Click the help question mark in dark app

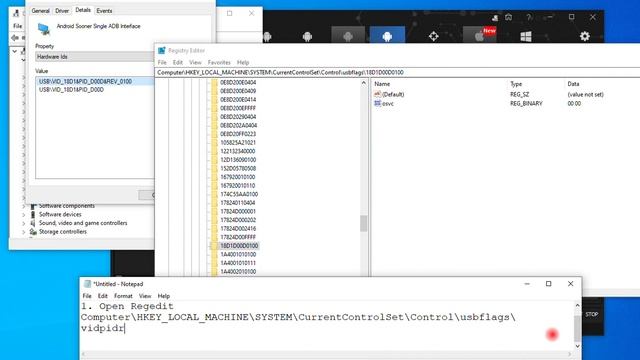pyautogui.click(x=529, y=18)
